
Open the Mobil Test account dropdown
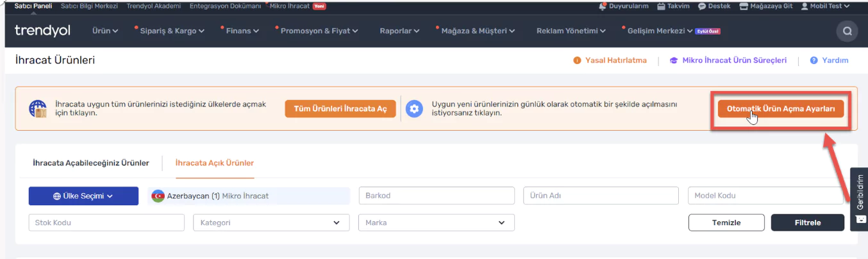[825, 6]
